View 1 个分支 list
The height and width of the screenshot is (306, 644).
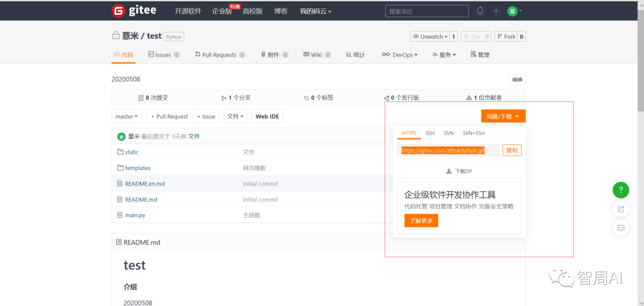click(x=236, y=98)
